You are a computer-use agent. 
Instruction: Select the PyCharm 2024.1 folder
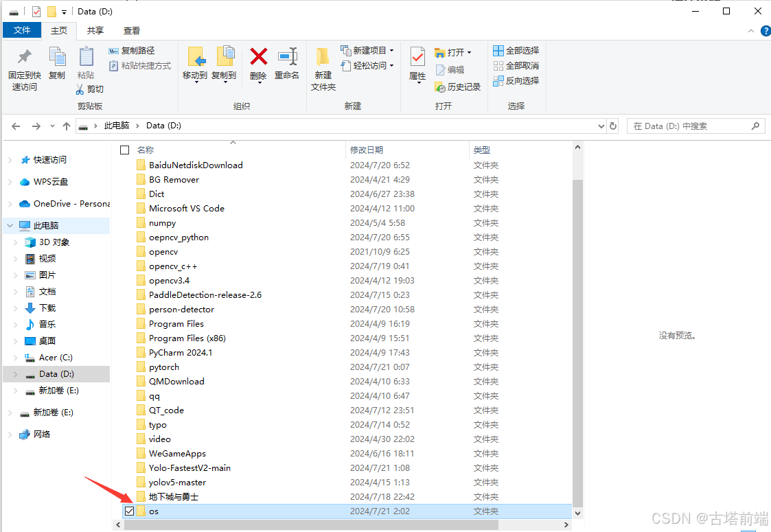coord(181,353)
